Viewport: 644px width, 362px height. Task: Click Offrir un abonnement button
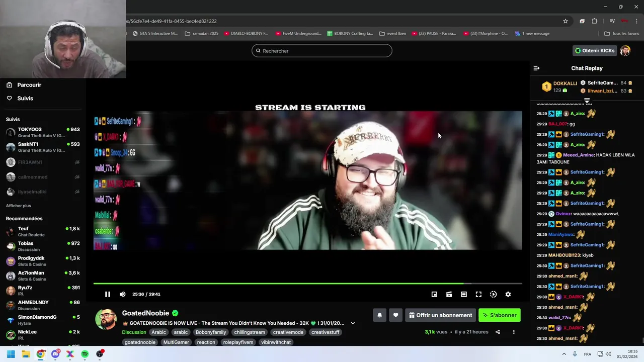(440, 315)
